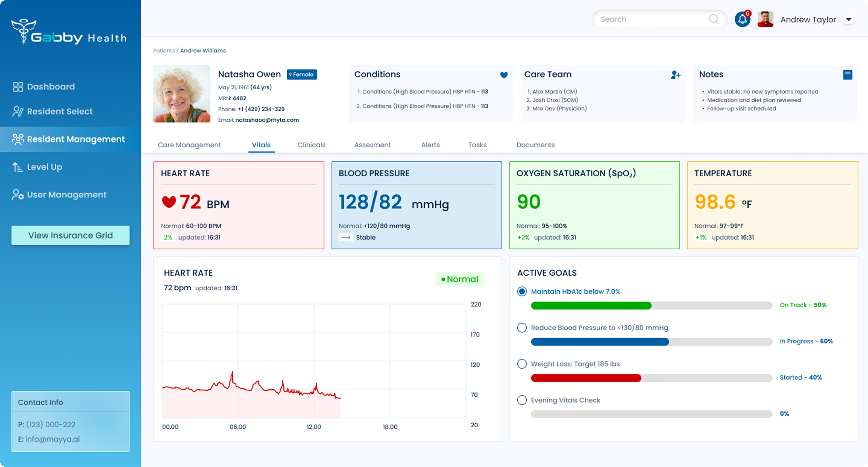Click the User Management gear-person icon

17,195
